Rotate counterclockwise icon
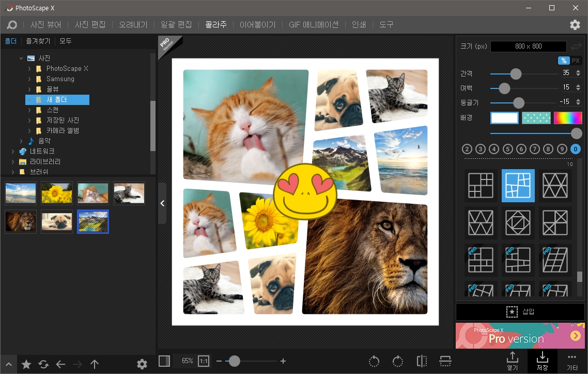 pyautogui.click(x=374, y=361)
